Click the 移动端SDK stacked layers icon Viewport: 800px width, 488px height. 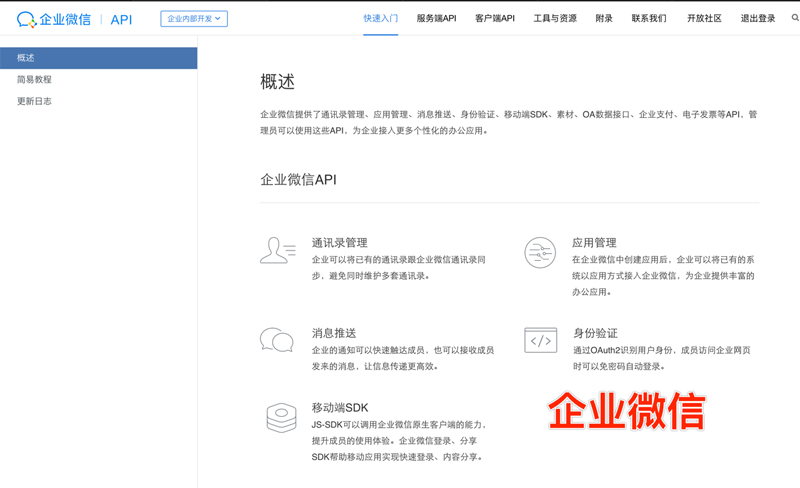281,418
